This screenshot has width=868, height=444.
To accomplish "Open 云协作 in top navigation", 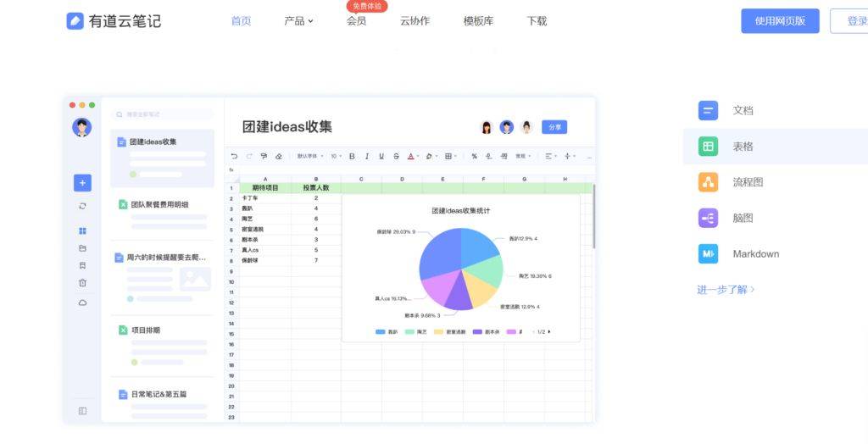I will pyautogui.click(x=415, y=21).
